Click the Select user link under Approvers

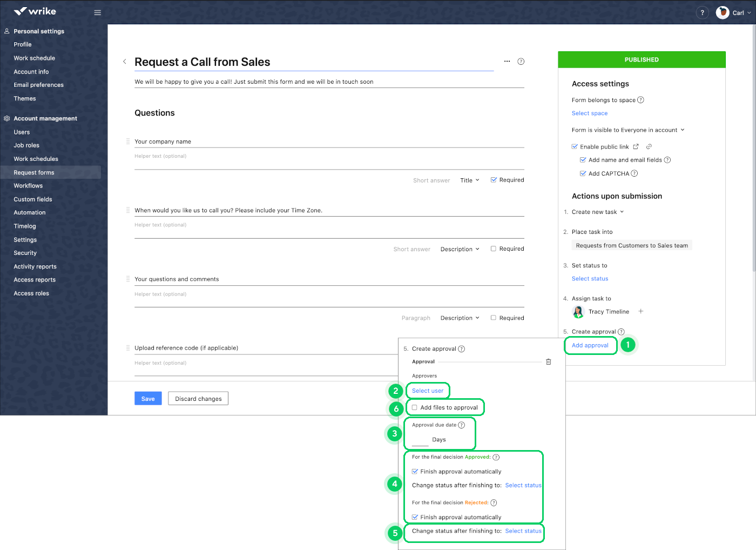[x=427, y=391]
